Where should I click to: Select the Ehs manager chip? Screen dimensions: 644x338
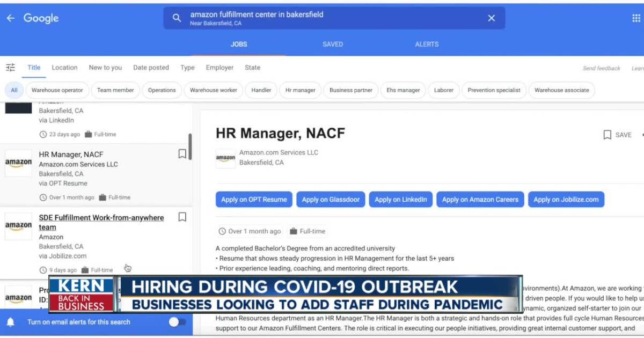pyautogui.click(x=403, y=90)
